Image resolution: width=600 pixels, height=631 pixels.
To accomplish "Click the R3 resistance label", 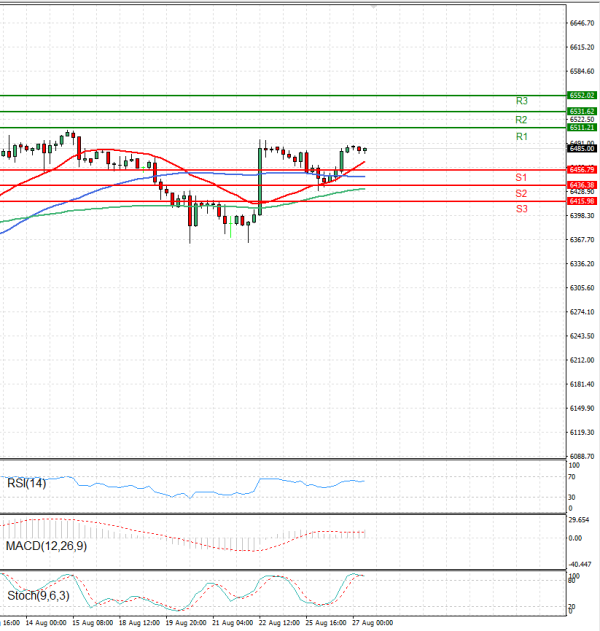I will click(522, 101).
